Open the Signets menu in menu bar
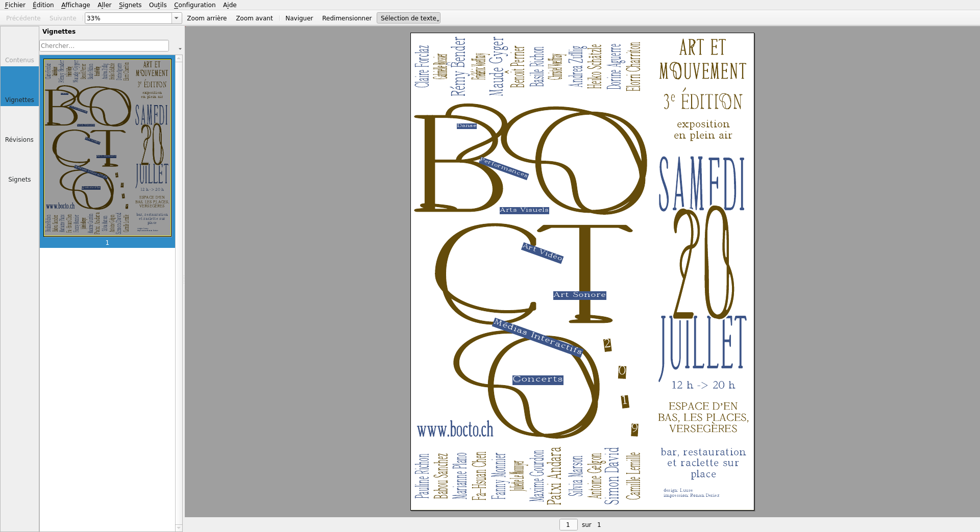Viewport: 980px width, 532px height. pyautogui.click(x=130, y=5)
